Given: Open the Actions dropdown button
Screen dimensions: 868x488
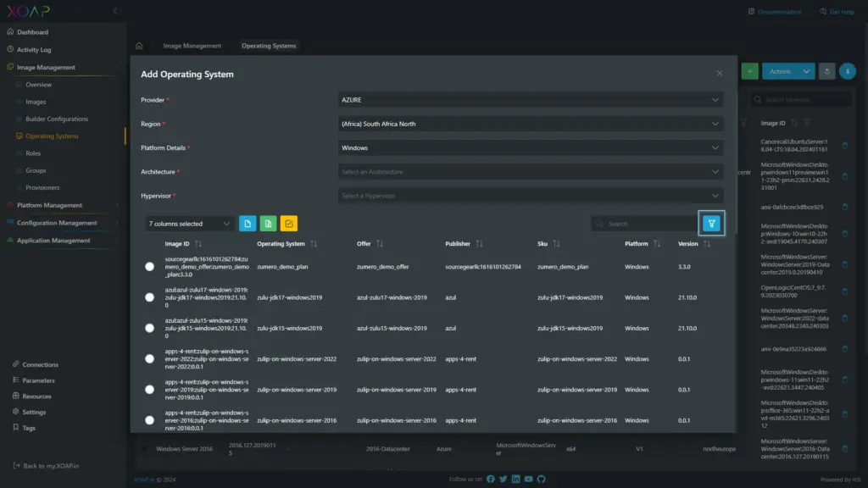Looking at the screenshot, I should 788,71.
